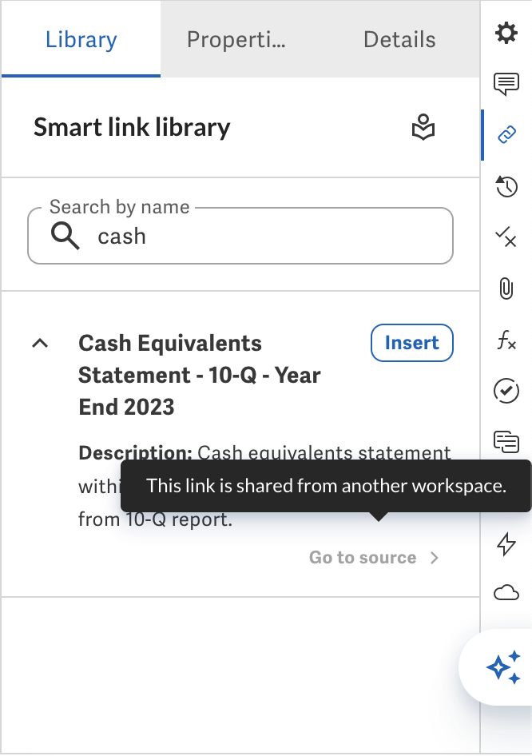Screen dimensions: 532x756
Task: Open the settings gear panel
Action: click(x=506, y=34)
